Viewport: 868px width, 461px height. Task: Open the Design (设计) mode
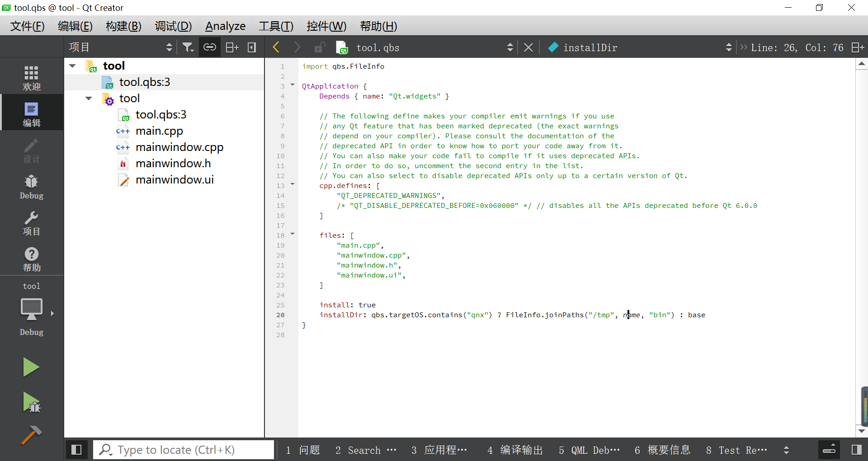tap(32, 151)
